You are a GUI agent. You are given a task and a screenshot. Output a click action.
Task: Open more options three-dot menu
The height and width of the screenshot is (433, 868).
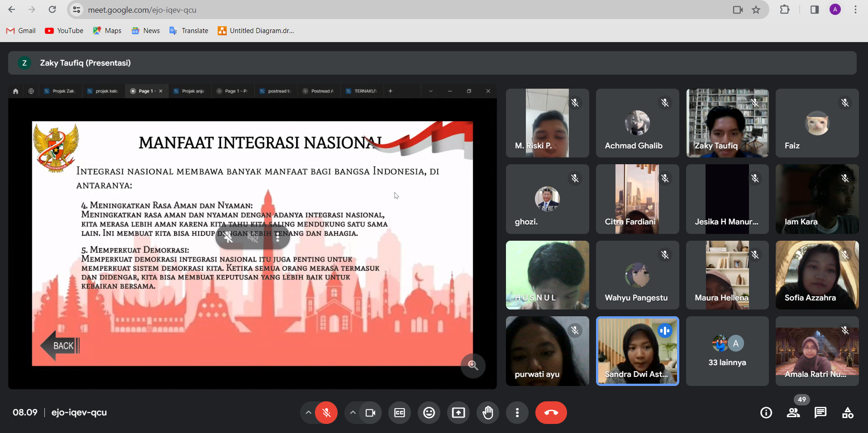517,413
